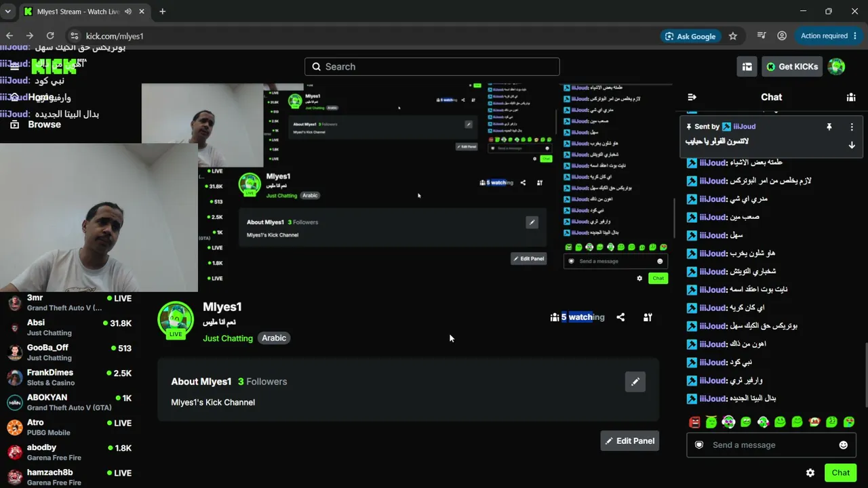868x488 pixels.
Task: Click the Mlyes1 live channel avatar
Action: [176, 319]
